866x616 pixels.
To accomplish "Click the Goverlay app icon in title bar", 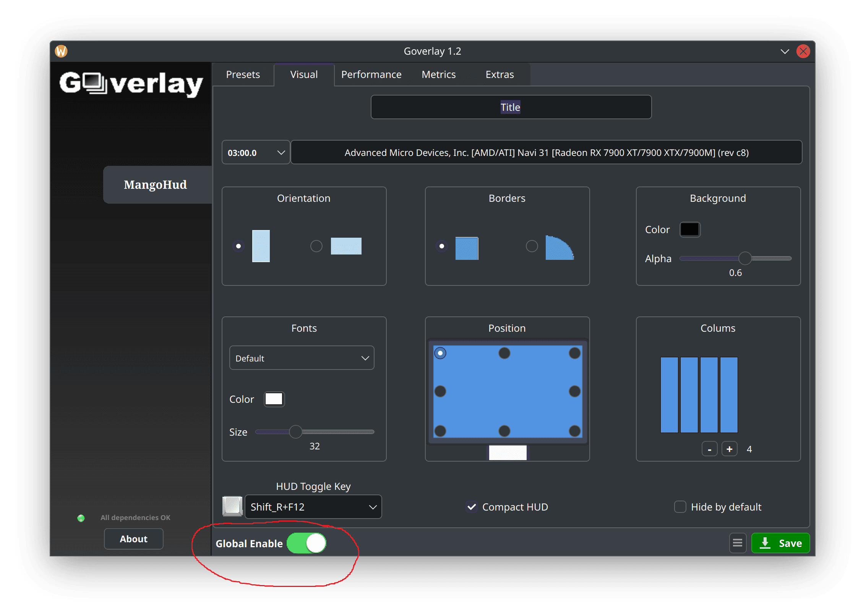I will (x=61, y=51).
